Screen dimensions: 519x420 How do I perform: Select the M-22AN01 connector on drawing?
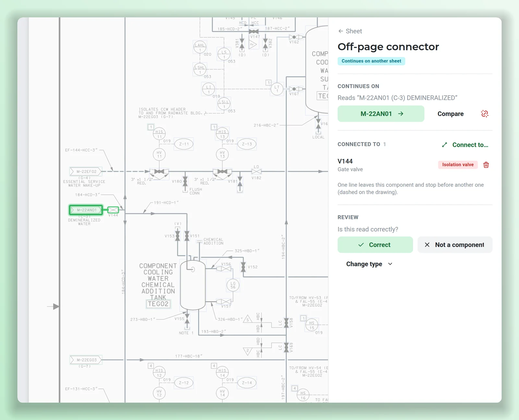tap(86, 210)
